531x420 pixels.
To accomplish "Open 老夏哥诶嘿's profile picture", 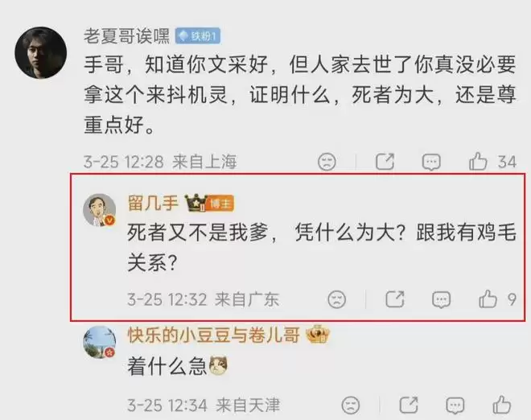I will click(x=41, y=53).
